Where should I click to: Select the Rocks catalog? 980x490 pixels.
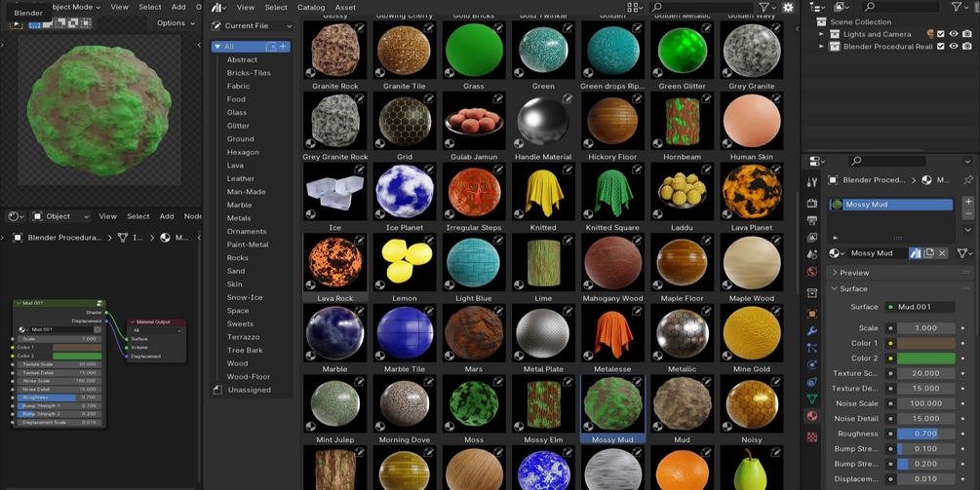pos(238,258)
